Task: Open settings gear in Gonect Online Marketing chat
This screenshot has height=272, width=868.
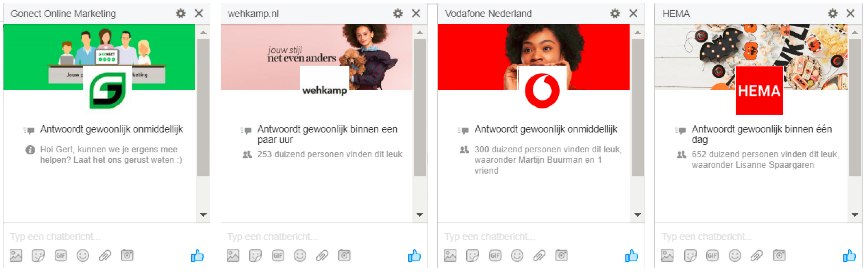Action: [x=181, y=14]
